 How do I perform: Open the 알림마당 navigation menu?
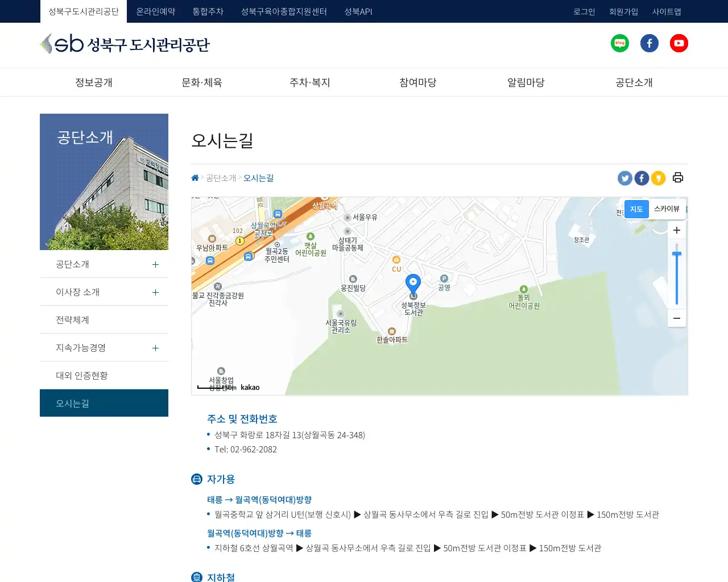[525, 82]
